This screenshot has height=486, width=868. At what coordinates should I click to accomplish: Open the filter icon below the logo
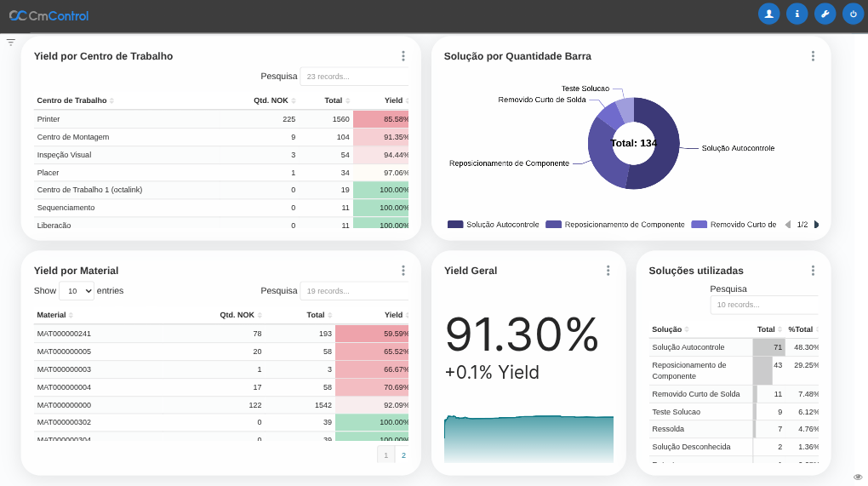tap(11, 42)
